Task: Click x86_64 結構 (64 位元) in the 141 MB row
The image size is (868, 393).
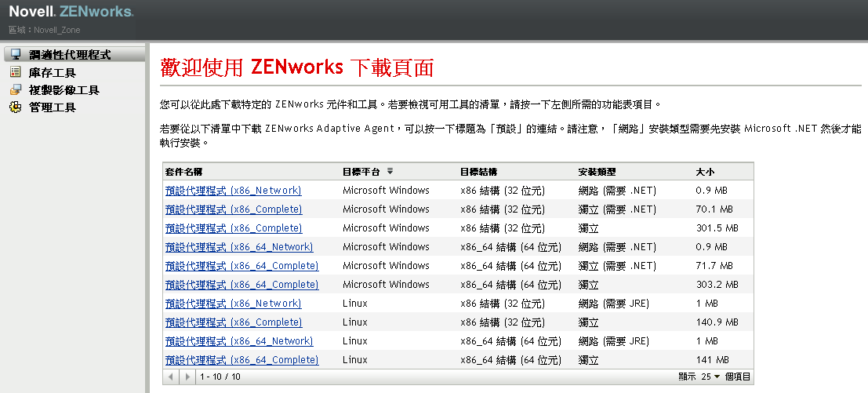Action: coord(510,360)
